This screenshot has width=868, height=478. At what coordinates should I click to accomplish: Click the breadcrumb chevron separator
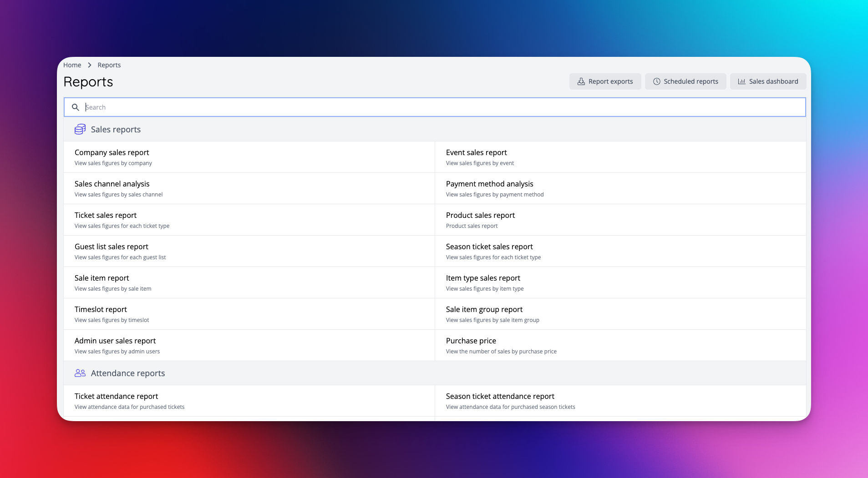click(x=90, y=65)
